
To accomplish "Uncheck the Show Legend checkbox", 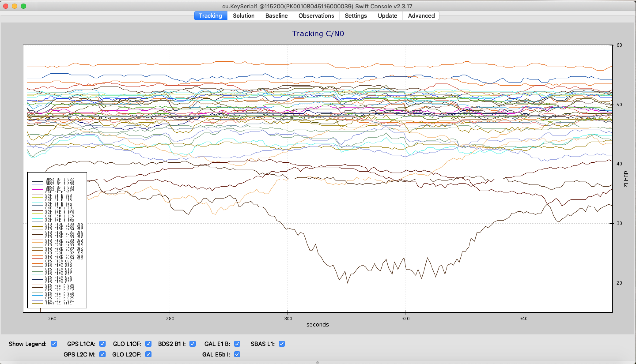I will click(54, 344).
